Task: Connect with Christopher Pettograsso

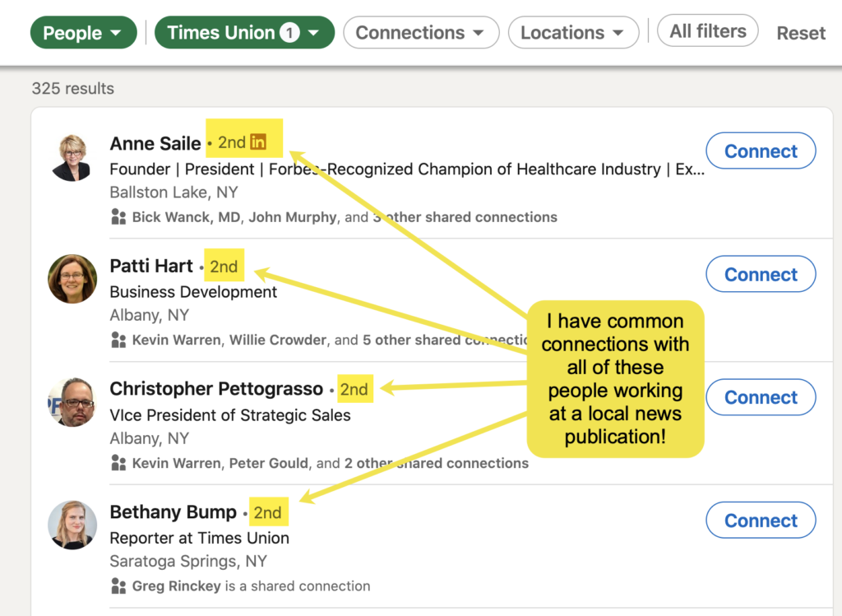Action: (761, 397)
